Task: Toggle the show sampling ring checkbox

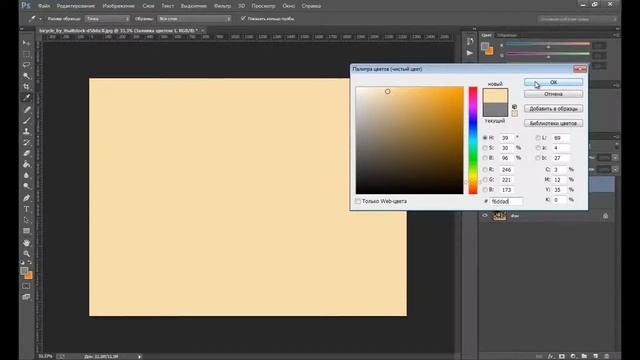Action: [243, 18]
